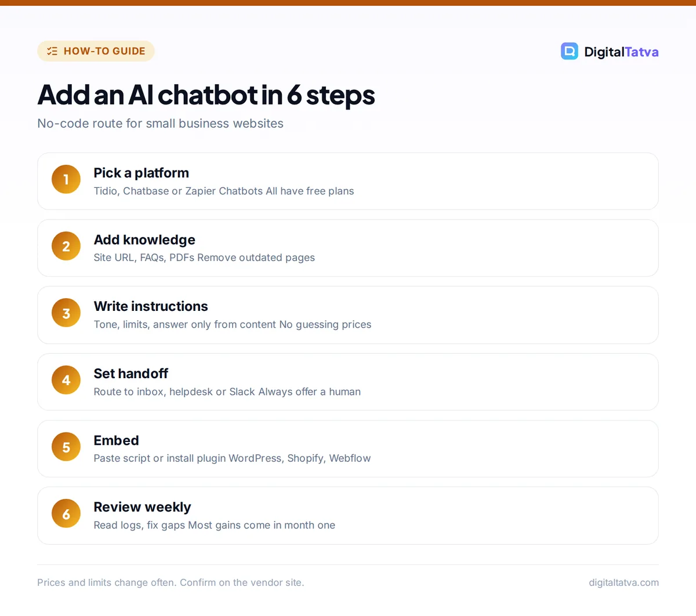Click the text "Paste script or install plugin WordPress, Shopify, Webflow"
Screen dimensions: 696x616
point(232,458)
